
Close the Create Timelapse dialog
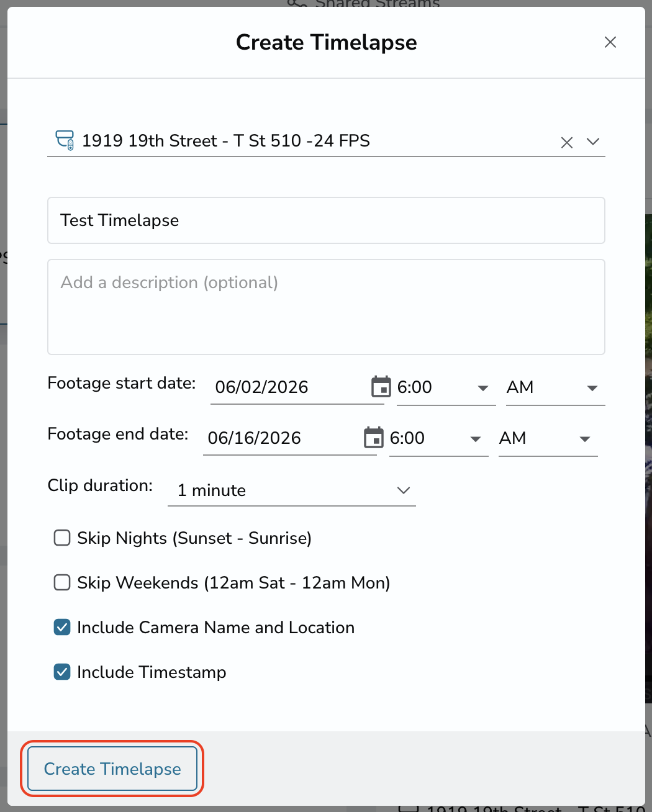[610, 42]
